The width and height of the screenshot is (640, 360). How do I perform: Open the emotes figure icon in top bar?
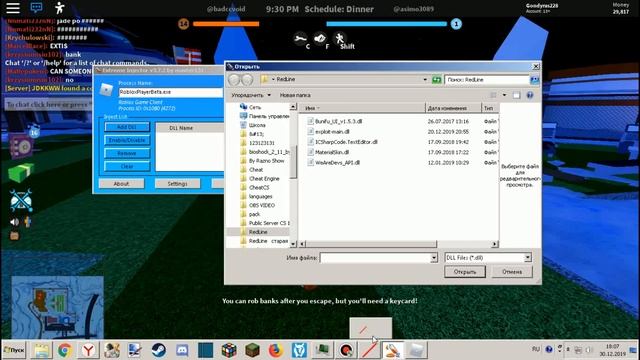(x=60, y=7)
